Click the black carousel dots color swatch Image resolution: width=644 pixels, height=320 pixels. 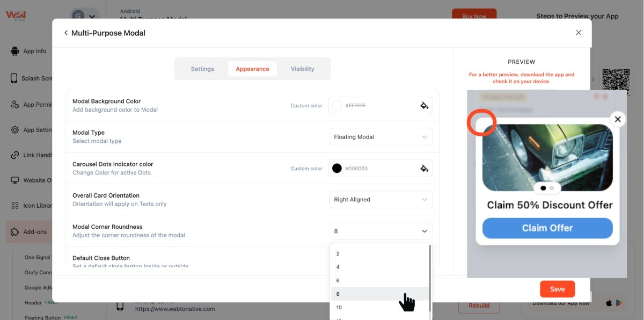tap(337, 169)
